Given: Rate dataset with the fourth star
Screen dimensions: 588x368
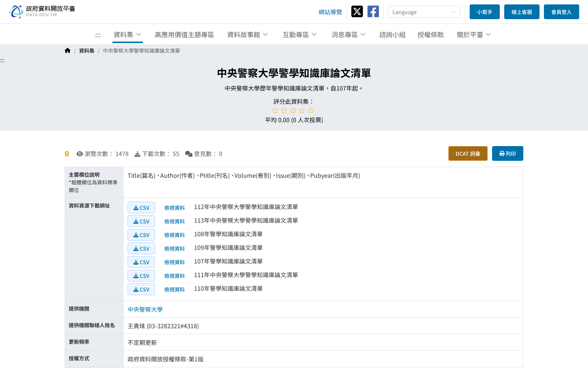Looking at the screenshot, I should pos(302,110).
